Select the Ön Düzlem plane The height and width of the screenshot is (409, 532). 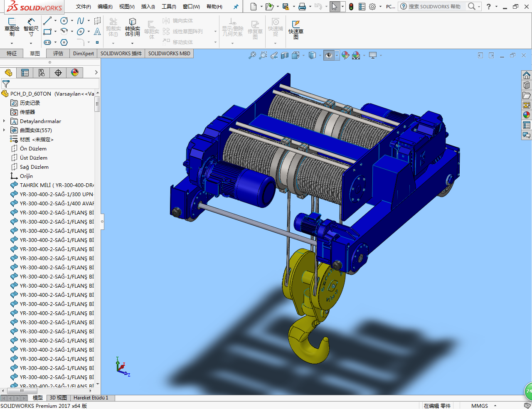click(33, 149)
